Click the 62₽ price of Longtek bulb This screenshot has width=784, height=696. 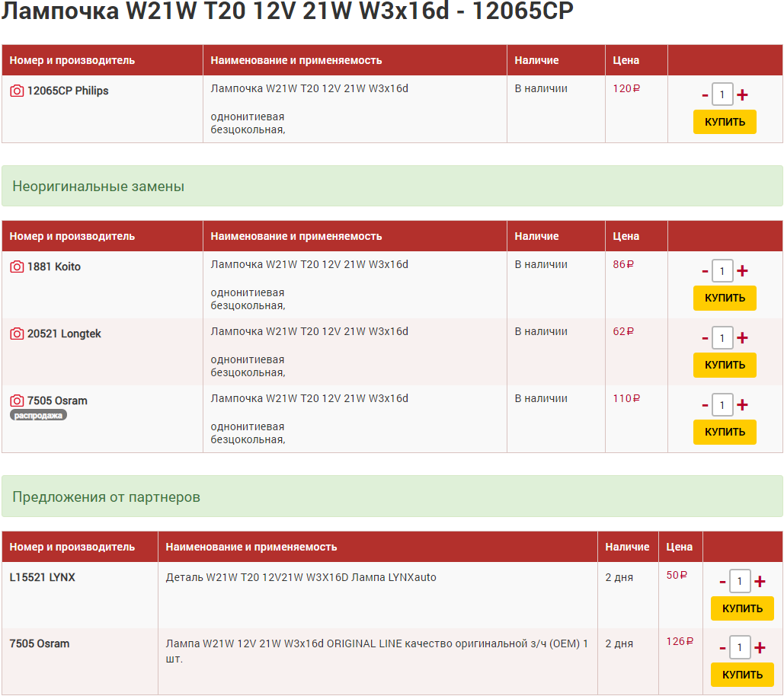pos(623,331)
